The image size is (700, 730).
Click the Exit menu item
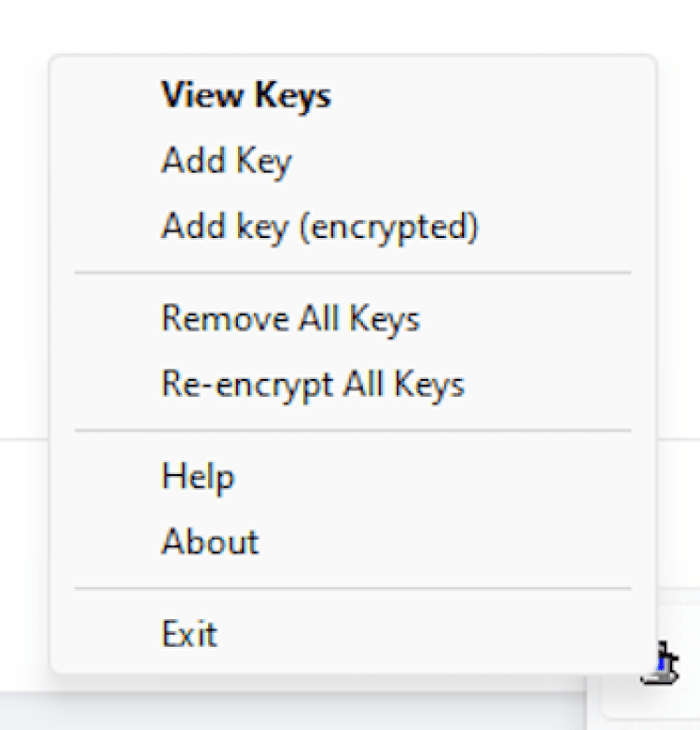pos(189,634)
